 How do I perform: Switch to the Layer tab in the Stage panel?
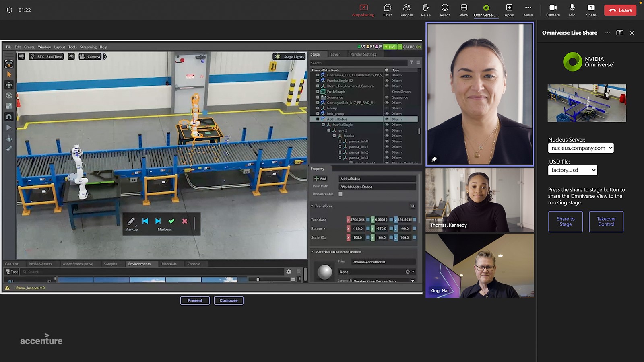tap(336, 53)
